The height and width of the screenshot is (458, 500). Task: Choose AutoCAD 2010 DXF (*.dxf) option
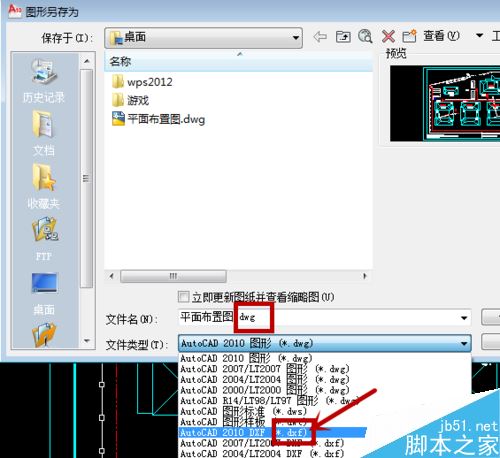[273, 433]
